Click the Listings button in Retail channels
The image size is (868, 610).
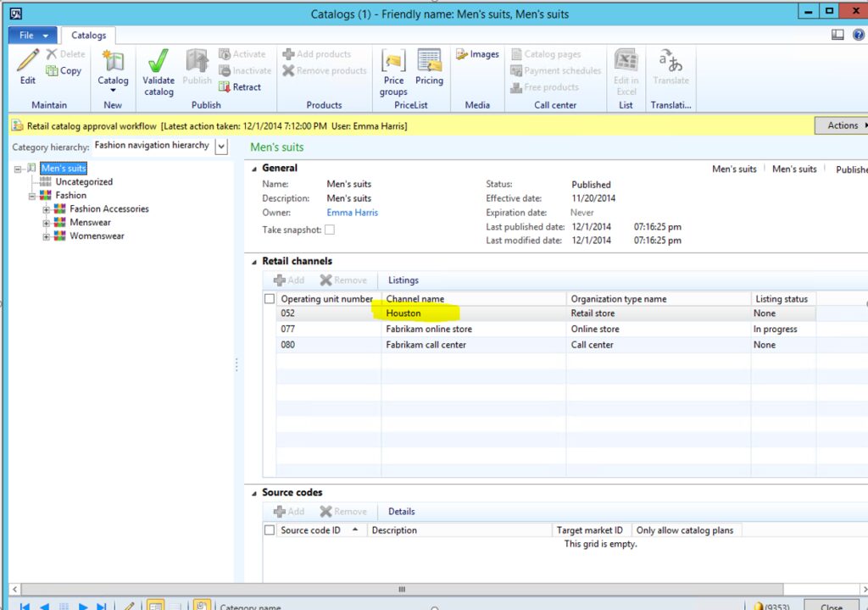click(x=403, y=280)
